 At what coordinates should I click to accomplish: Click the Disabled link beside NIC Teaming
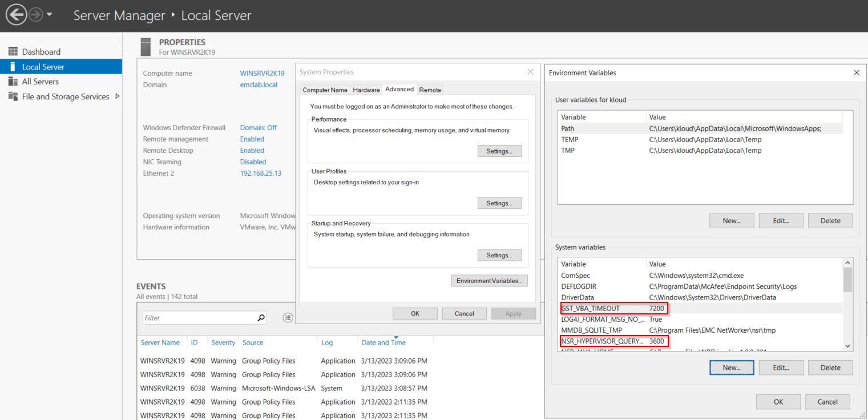[x=253, y=161]
